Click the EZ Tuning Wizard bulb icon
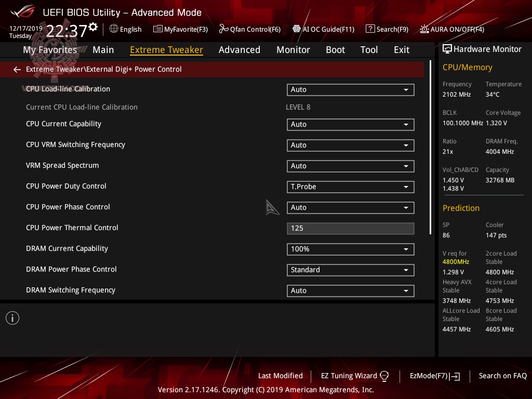The height and width of the screenshot is (399, 532). [x=384, y=376]
